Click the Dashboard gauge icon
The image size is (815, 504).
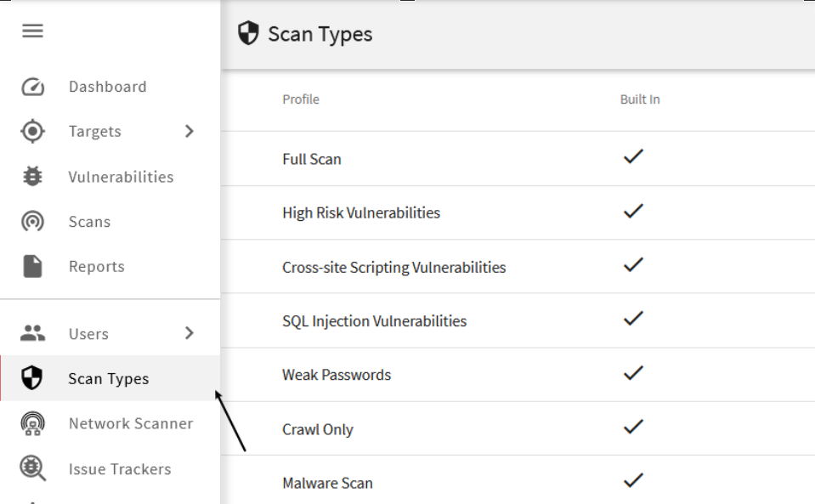click(x=32, y=87)
